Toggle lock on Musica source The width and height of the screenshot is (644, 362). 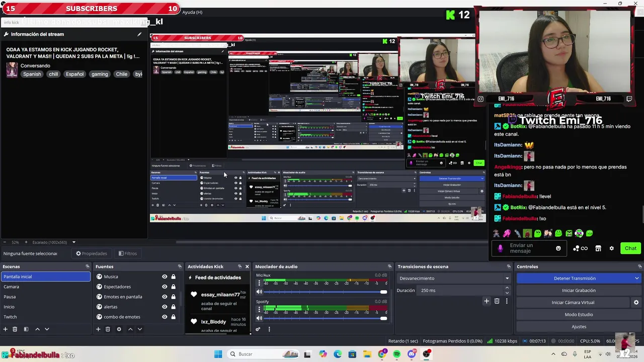pyautogui.click(x=173, y=277)
